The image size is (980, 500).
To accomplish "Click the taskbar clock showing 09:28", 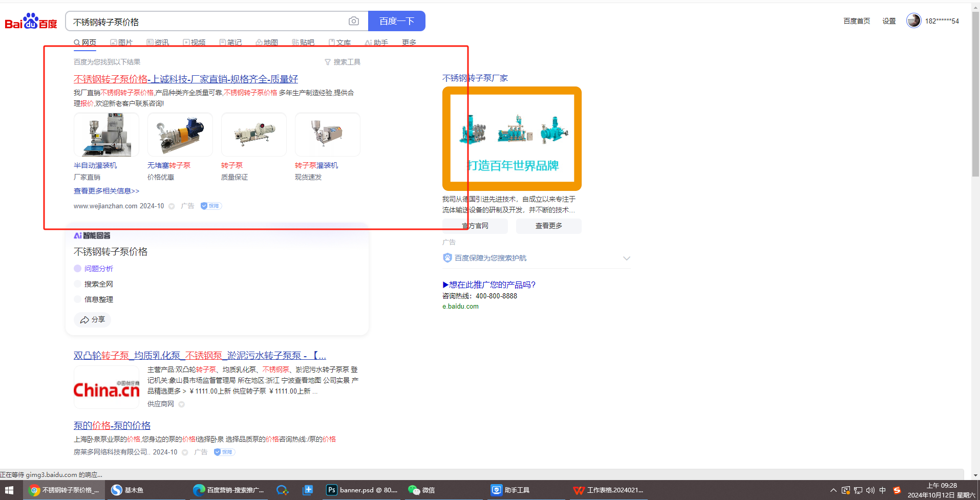I will [942, 490].
